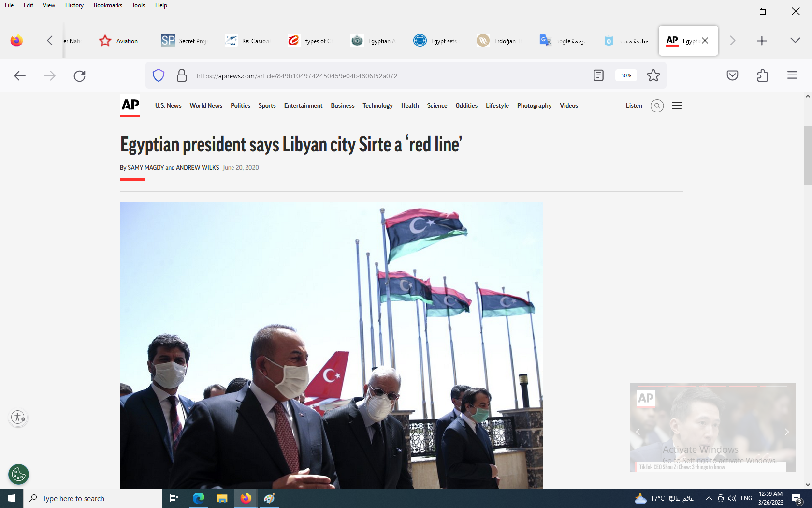Switch to the Erdoğan tab
Screen dimensions: 812x508
499,41
